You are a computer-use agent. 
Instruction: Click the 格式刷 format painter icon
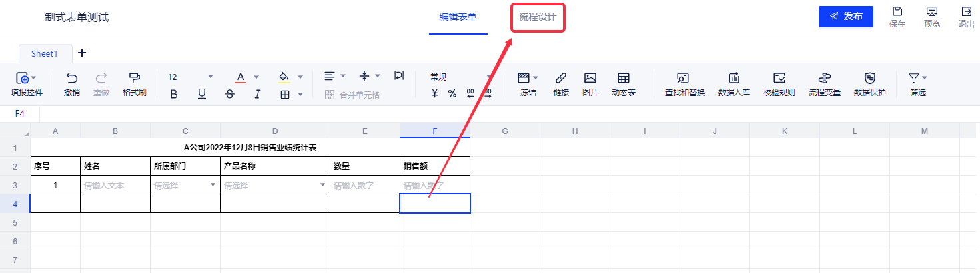tap(134, 83)
